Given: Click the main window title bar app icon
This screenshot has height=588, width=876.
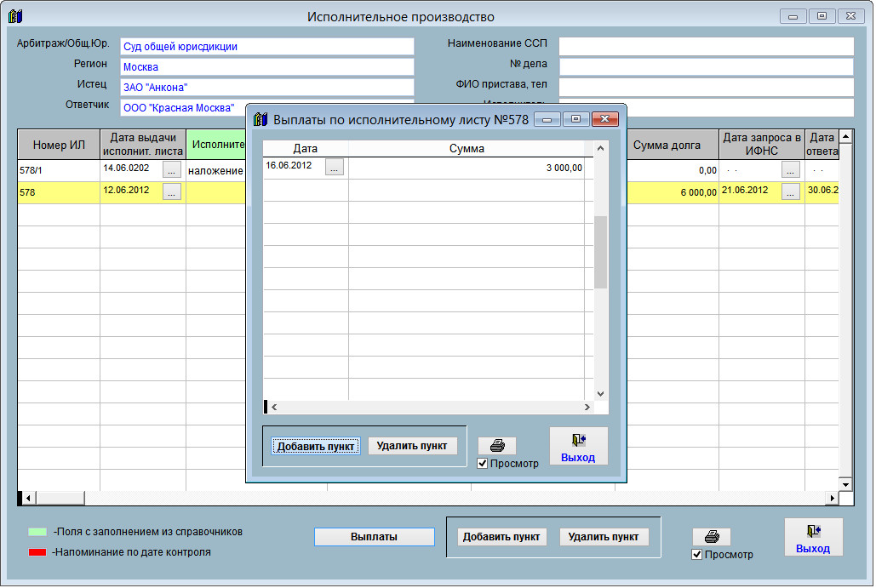Looking at the screenshot, I should [14, 16].
